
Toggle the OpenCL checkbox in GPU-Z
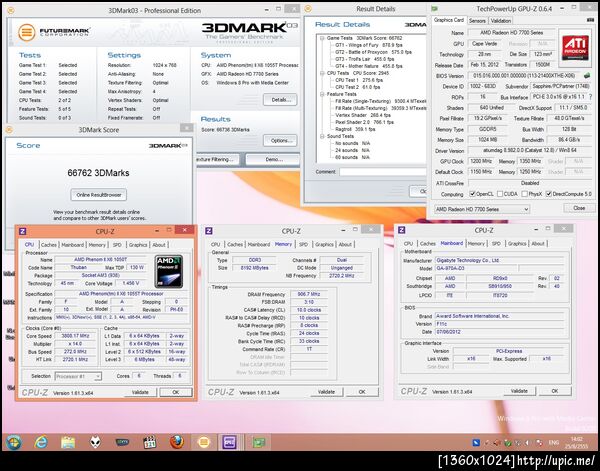(473, 194)
